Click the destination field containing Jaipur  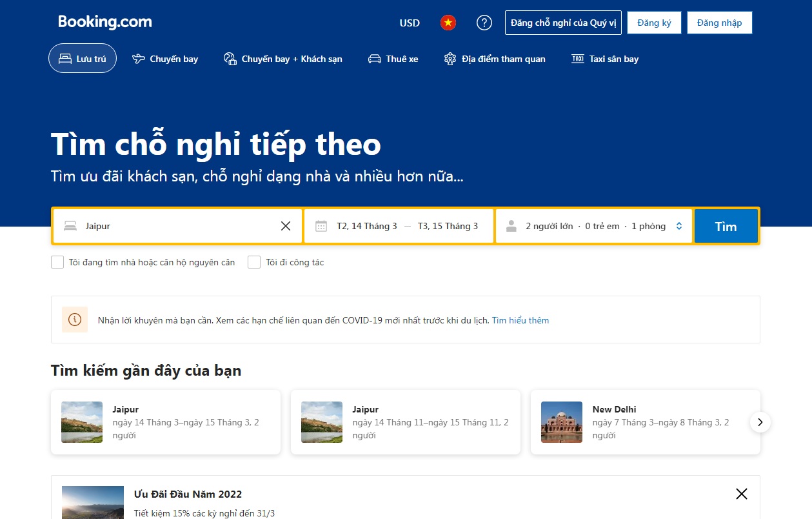177,226
